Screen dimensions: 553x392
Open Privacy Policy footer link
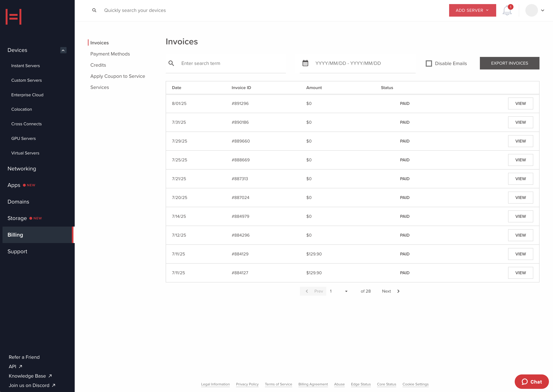(247, 384)
